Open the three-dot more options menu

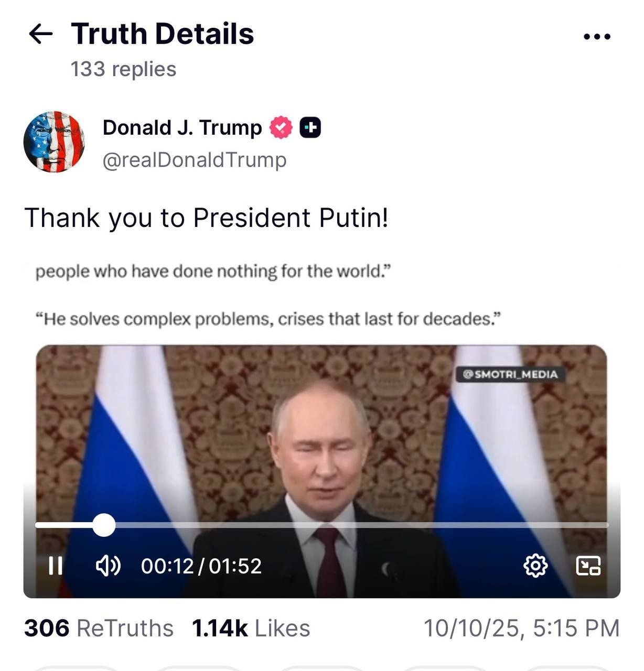coord(597,37)
